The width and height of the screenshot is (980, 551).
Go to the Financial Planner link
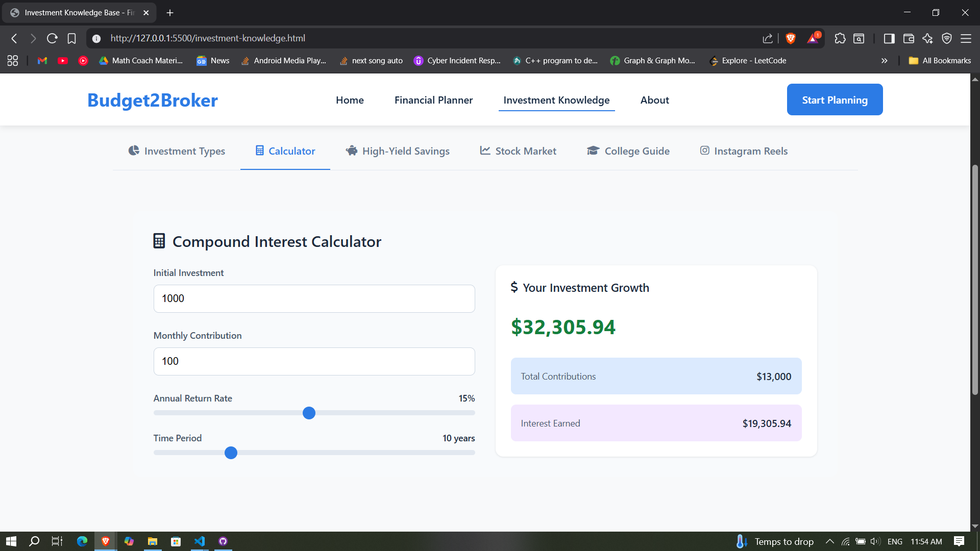[433, 100]
